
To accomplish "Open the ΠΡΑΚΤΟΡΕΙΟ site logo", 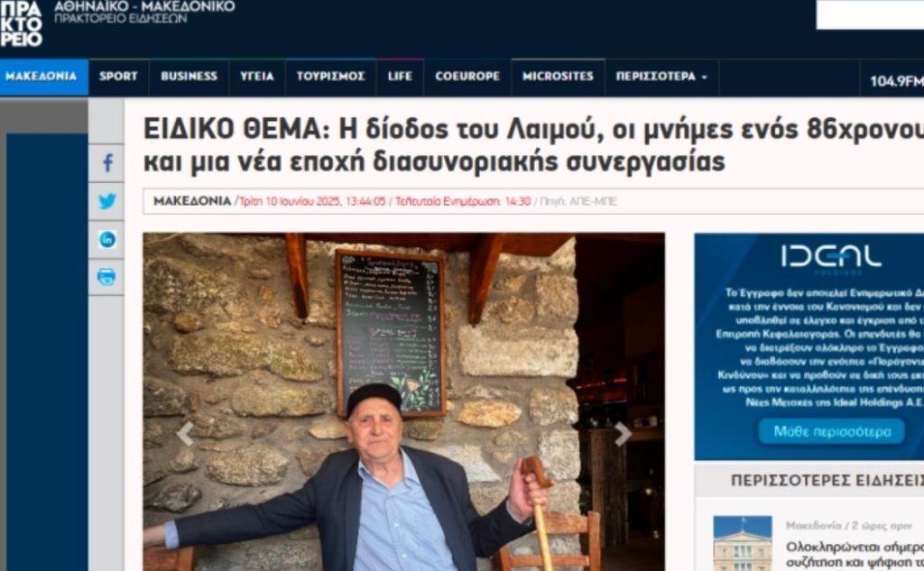I will 22,23.
